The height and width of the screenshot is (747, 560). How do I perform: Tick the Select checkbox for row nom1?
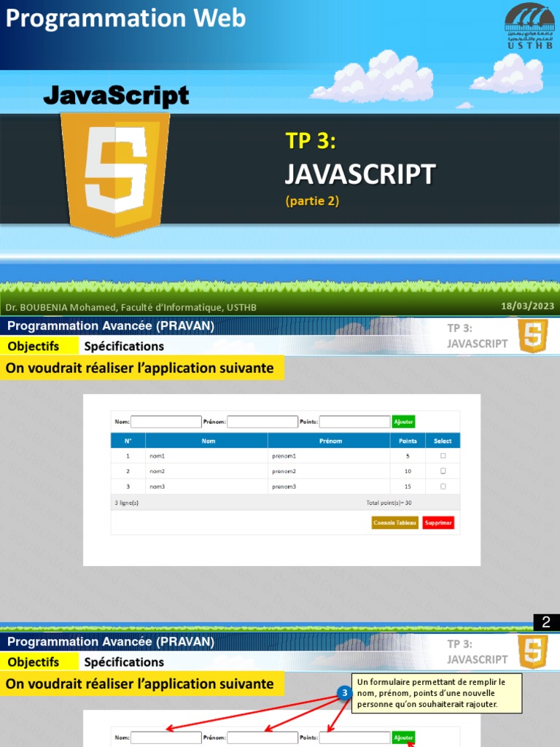click(x=443, y=456)
